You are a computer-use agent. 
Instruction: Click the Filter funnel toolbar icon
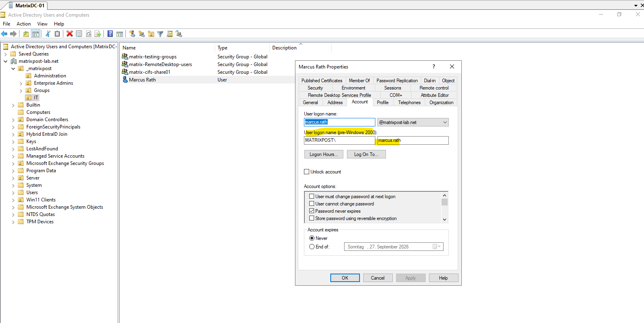point(160,34)
